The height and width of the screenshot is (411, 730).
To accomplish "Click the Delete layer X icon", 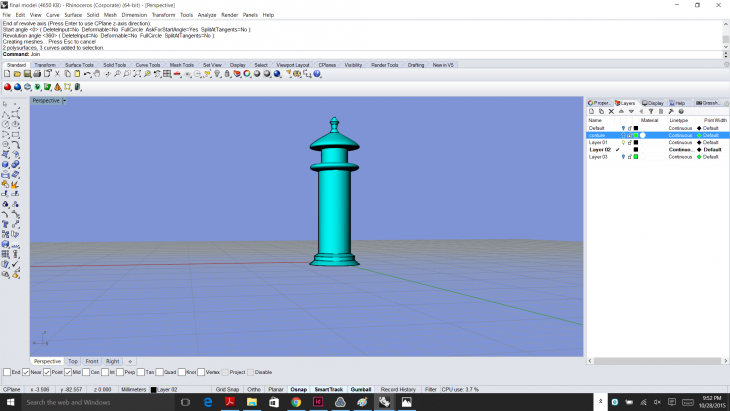I will tap(611, 111).
